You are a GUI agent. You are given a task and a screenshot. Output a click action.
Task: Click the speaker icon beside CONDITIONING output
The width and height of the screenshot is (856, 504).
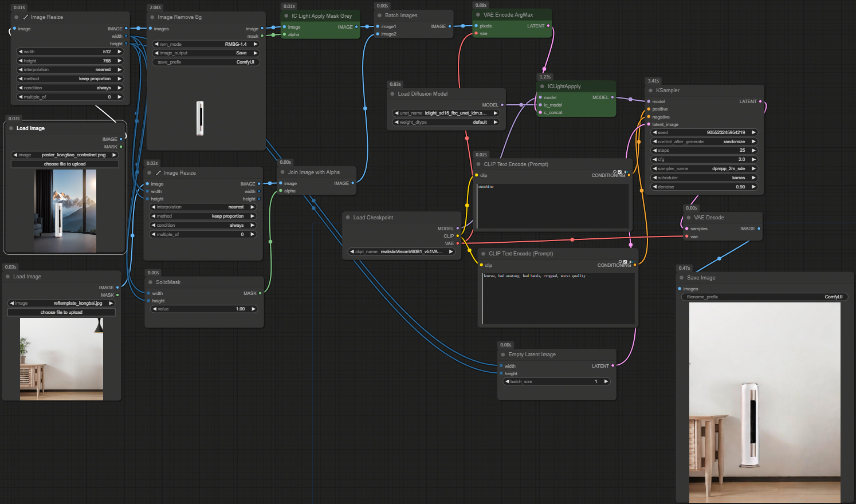click(626, 172)
